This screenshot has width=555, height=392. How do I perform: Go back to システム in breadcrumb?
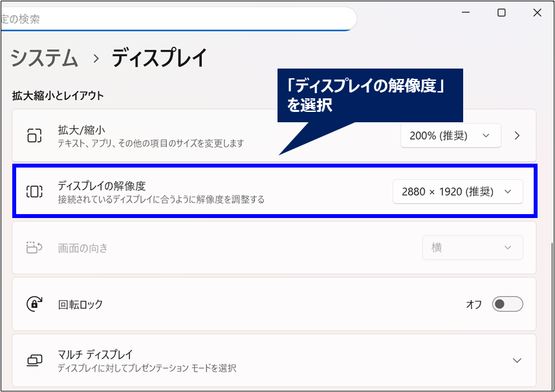tap(45, 59)
